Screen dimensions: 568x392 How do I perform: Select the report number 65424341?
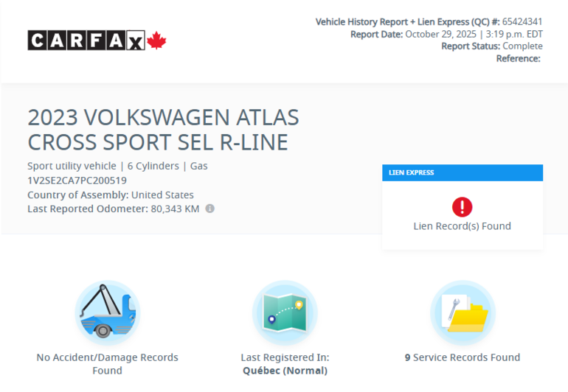pos(522,22)
